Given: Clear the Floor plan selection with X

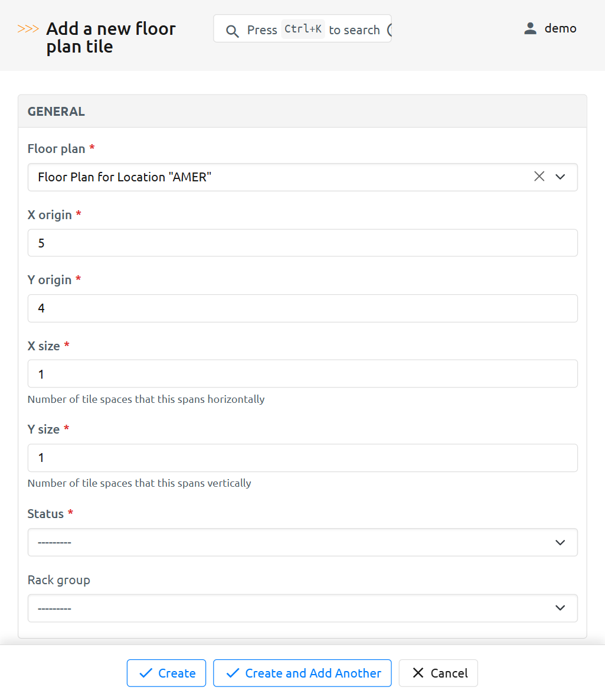Looking at the screenshot, I should [539, 177].
